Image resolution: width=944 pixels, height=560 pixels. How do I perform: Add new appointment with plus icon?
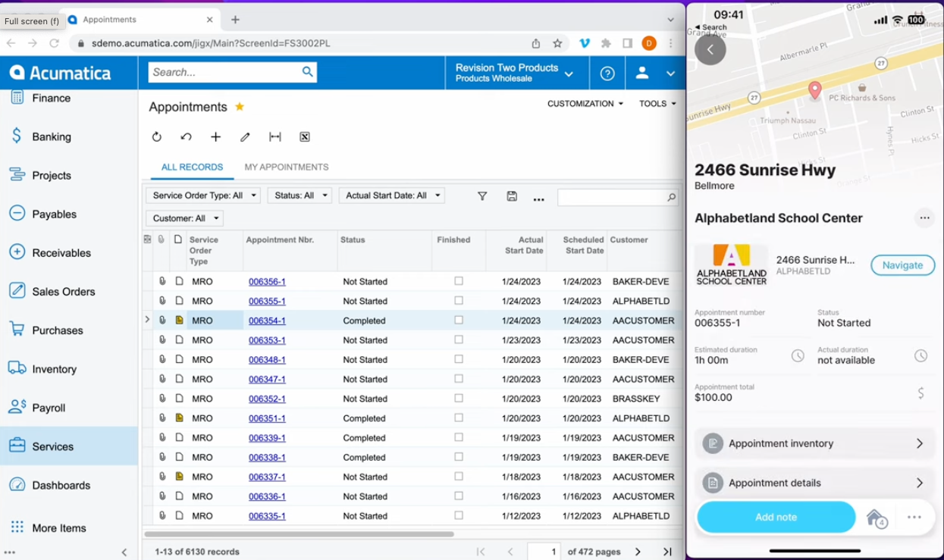215,137
